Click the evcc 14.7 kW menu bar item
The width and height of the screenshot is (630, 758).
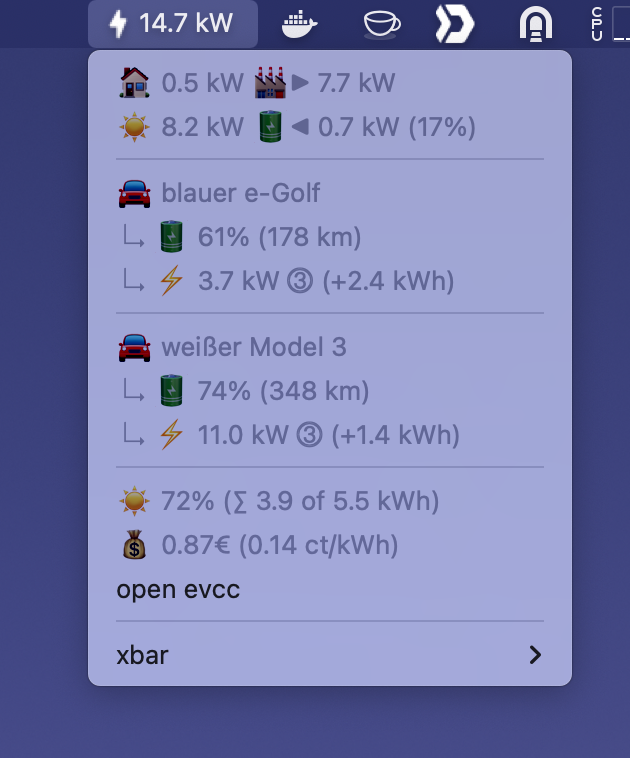pyautogui.click(x=173, y=24)
